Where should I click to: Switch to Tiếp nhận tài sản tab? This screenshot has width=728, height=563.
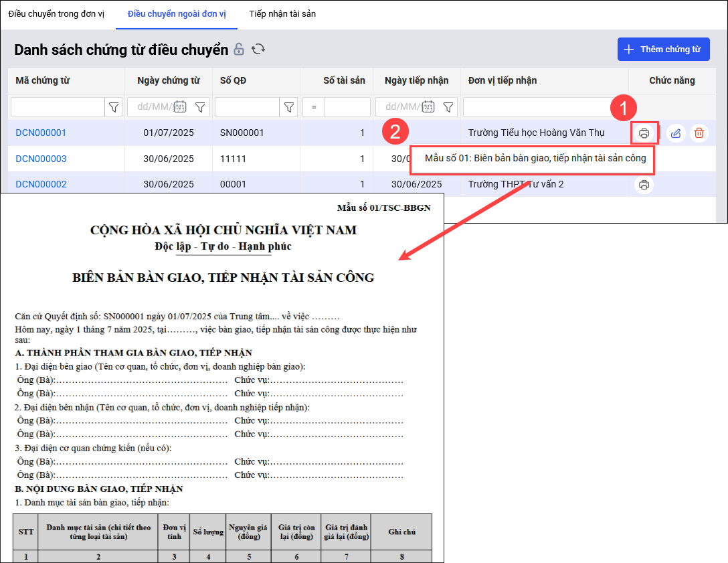point(282,13)
